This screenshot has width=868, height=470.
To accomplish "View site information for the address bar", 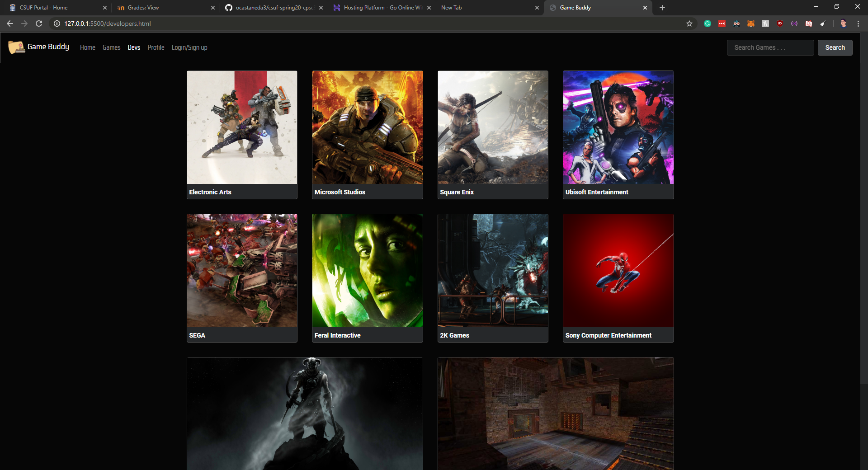I will pyautogui.click(x=57, y=23).
